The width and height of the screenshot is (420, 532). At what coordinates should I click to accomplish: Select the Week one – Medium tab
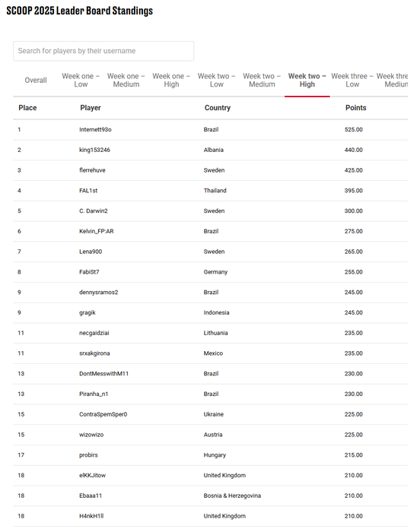click(x=126, y=81)
